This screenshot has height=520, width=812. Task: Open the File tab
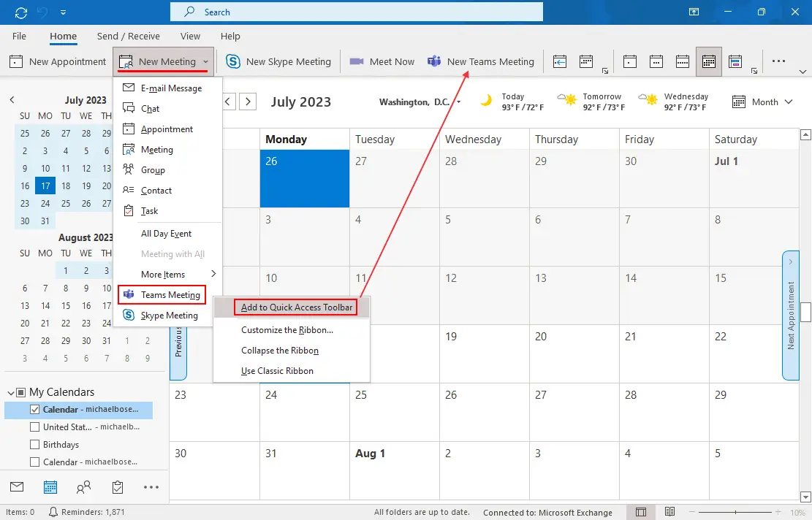click(x=19, y=37)
